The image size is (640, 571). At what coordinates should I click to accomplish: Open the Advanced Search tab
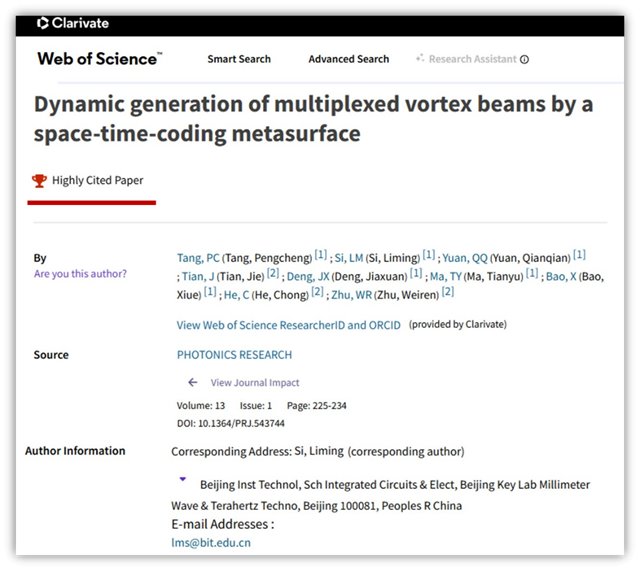point(348,59)
